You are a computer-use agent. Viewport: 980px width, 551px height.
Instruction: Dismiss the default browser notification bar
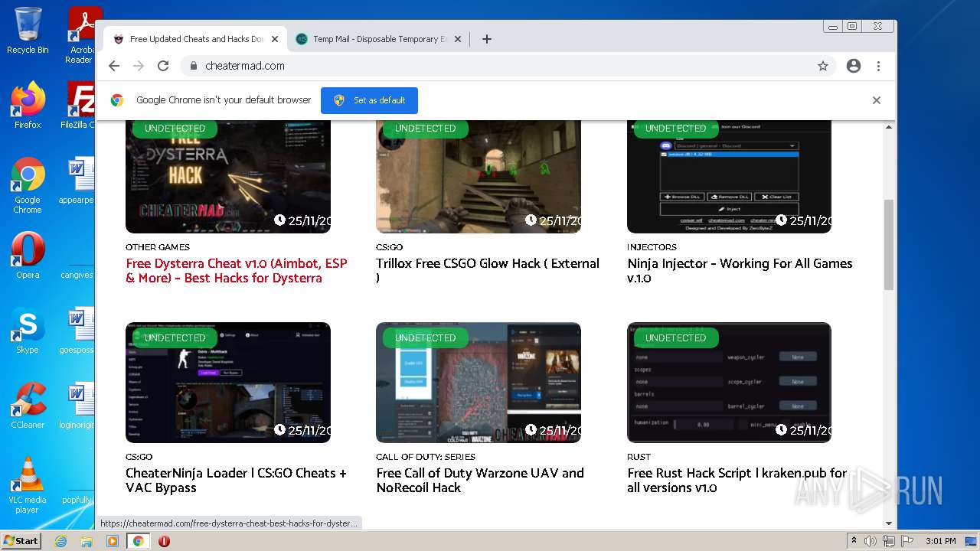[877, 100]
